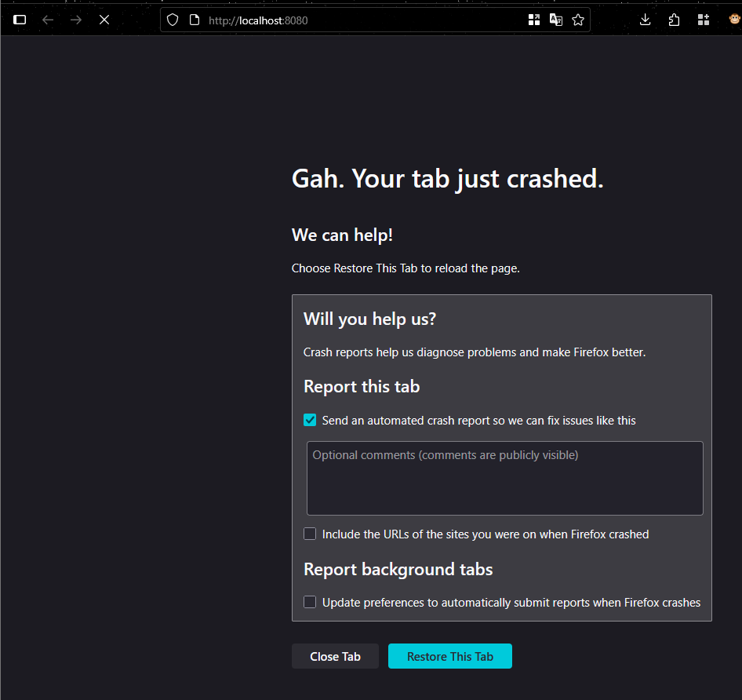This screenshot has width=742, height=700.
Task: Click the Restore This Tab button
Action: point(449,656)
